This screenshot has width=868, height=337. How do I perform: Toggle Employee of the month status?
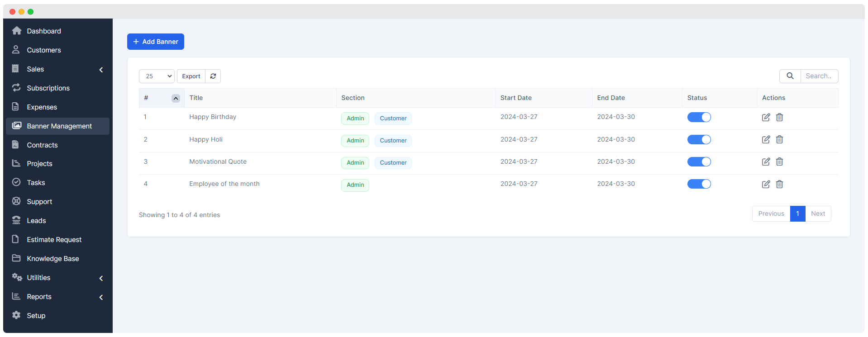[699, 184]
